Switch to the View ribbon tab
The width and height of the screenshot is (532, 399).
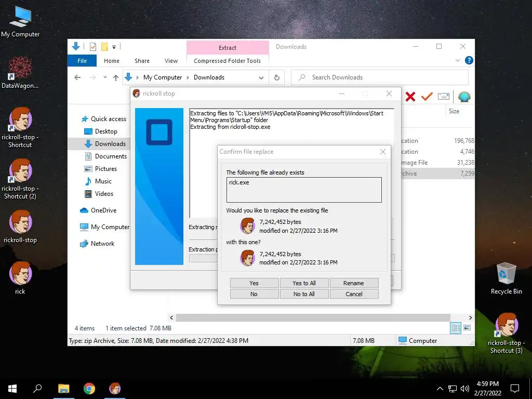[x=171, y=61]
